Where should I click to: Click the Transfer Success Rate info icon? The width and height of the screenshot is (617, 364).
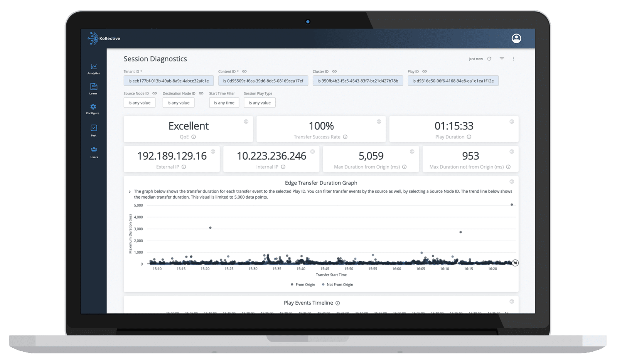click(x=345, y=136)
